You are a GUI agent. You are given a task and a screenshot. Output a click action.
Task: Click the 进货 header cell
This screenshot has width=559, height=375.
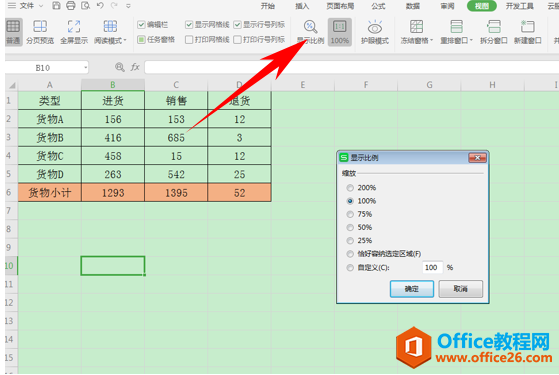[x=113, y=101]
